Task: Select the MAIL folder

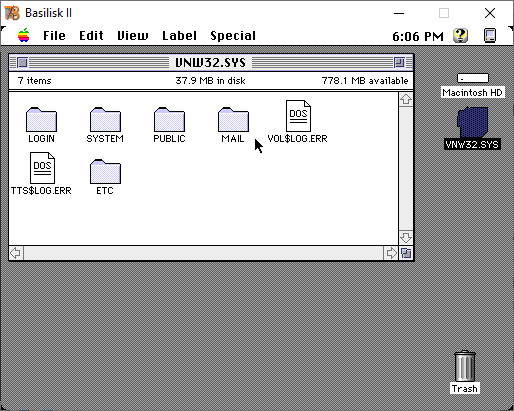Action: coord(233,119)
